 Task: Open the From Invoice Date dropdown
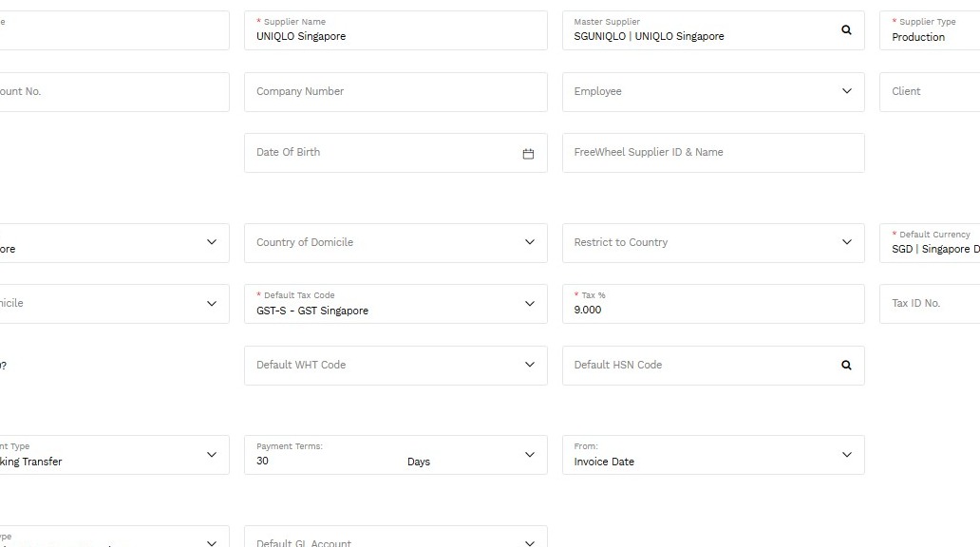(x=713, y=455)
